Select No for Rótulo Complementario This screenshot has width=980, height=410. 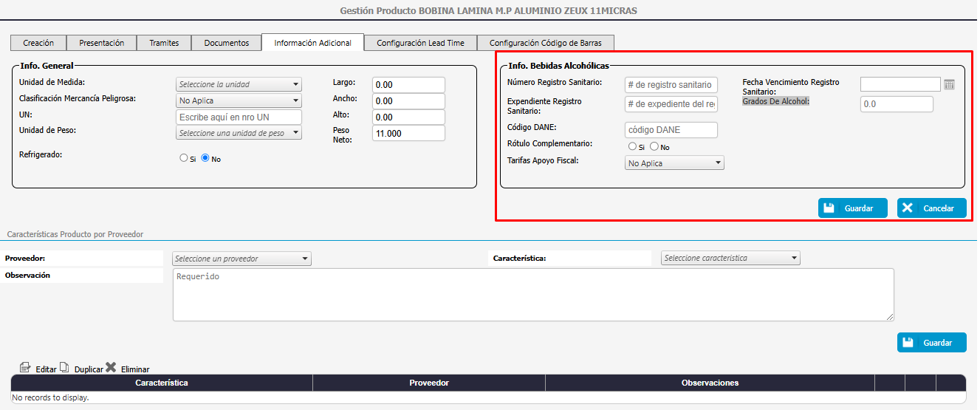(x=654, y=146)
